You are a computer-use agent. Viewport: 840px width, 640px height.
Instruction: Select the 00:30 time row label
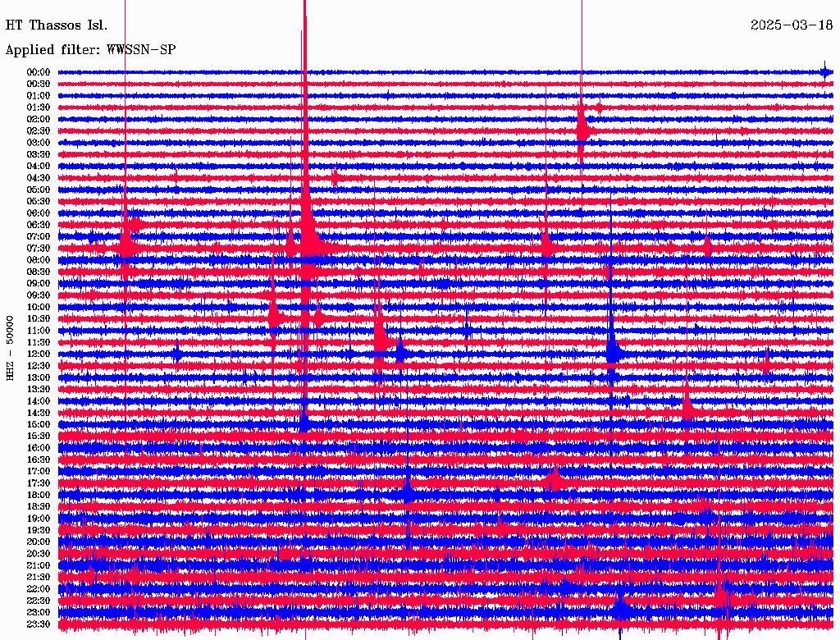39,85
